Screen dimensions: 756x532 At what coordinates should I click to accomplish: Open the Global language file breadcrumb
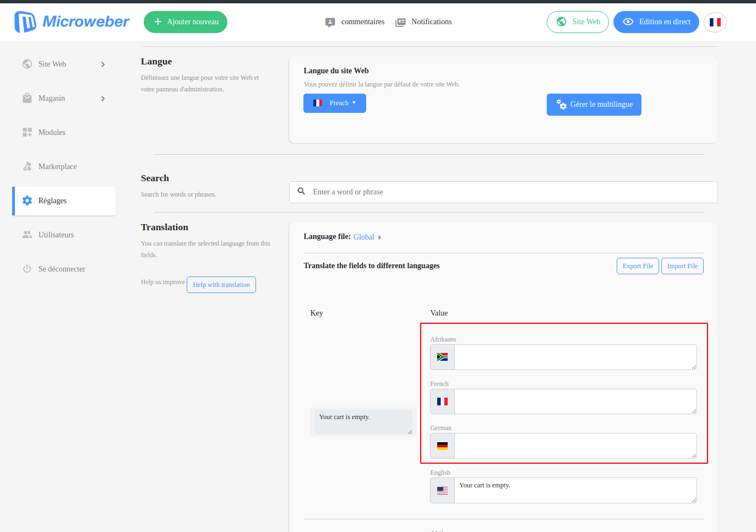click(365, 237)
